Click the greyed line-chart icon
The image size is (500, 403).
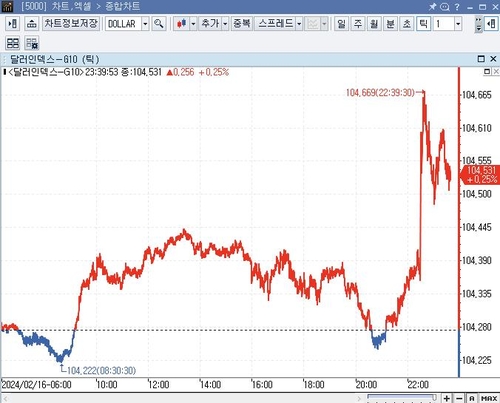[312, 24]
